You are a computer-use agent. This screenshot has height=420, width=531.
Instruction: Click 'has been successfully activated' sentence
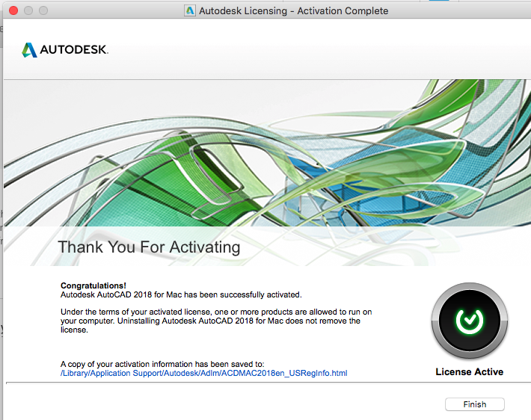(x=181, y=294)
